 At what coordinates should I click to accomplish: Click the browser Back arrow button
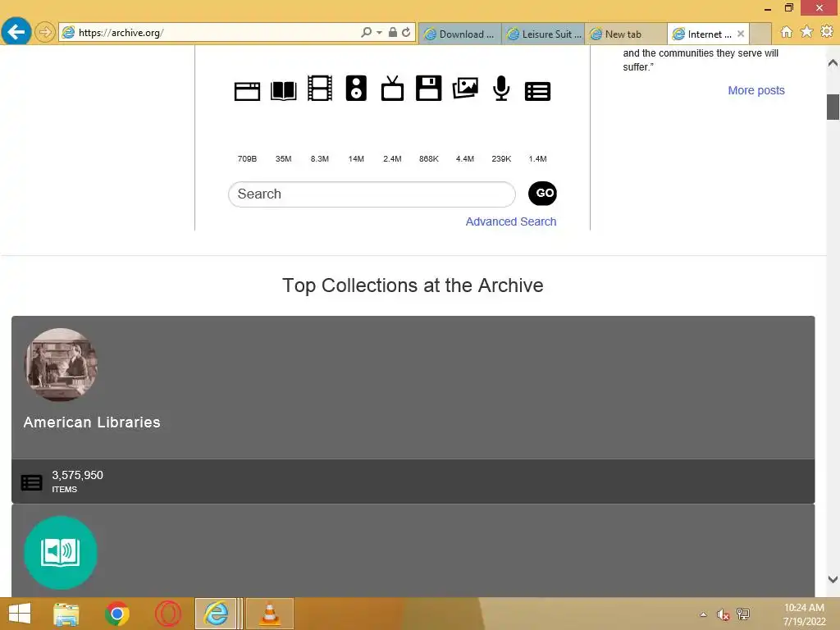pos(16,32)
